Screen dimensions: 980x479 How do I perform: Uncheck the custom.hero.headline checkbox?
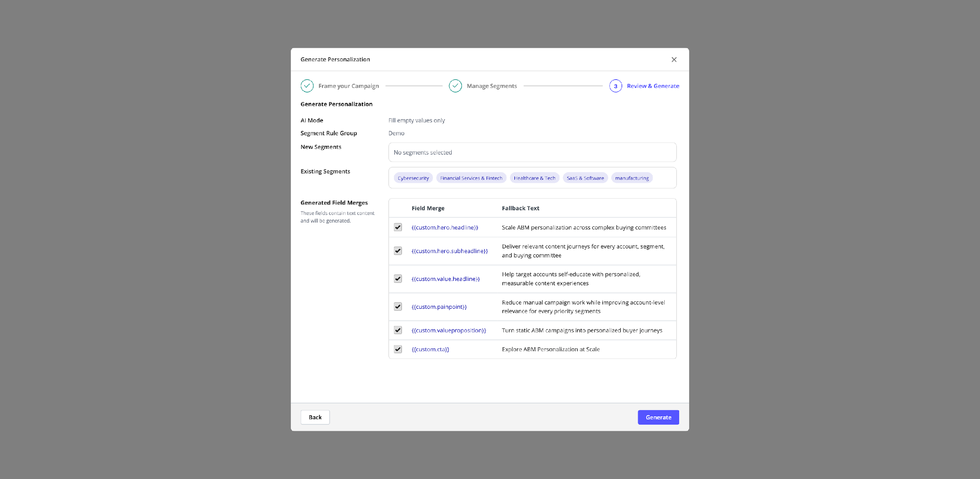398,227
